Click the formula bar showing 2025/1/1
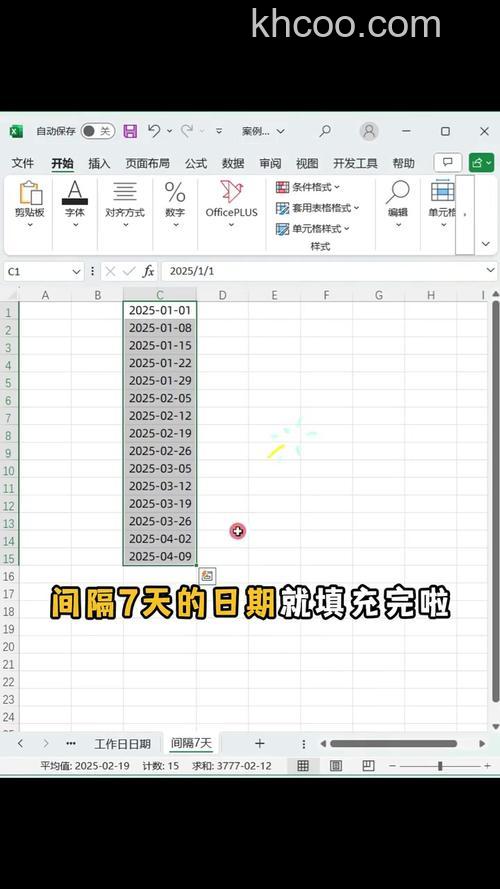Viewport: 500px width, 889px height. click(x=322, y=272)
